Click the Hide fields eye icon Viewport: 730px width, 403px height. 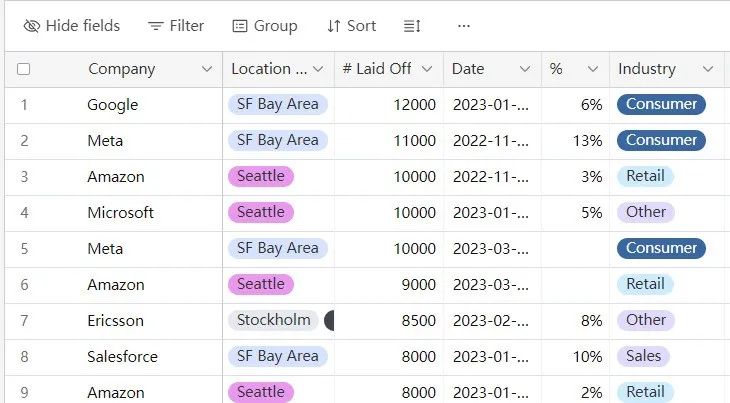pyautogui.click(x=32, y=26)
